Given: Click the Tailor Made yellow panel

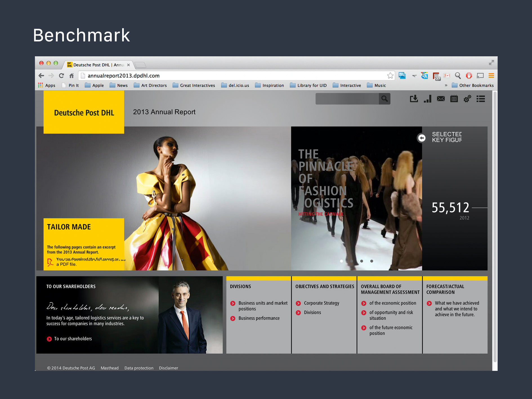Looking at the screenshot, I should click(x=84, y=244).
